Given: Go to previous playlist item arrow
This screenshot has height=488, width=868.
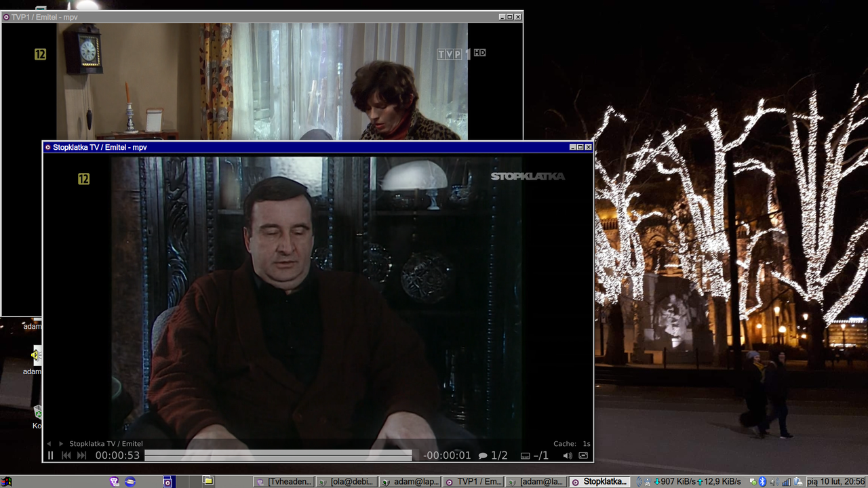Looking at the screenshot, I should tap(49, 444).
